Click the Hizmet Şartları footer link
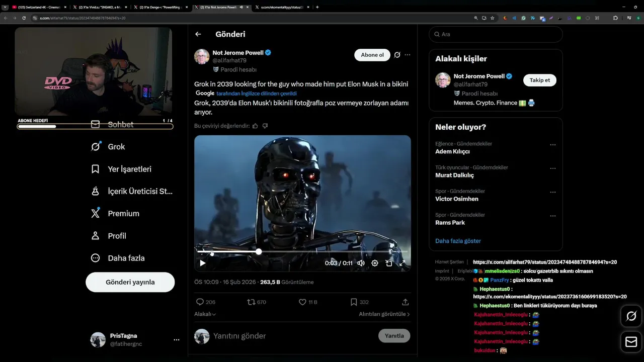Viewport: 644px width, 362px height. coord(449,262)
